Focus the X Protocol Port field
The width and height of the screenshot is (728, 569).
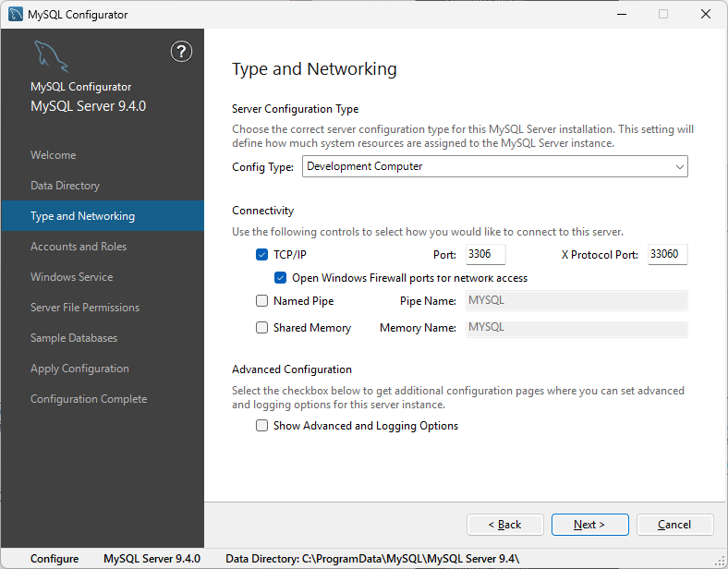pyautogui.click(x=667, y=254)
